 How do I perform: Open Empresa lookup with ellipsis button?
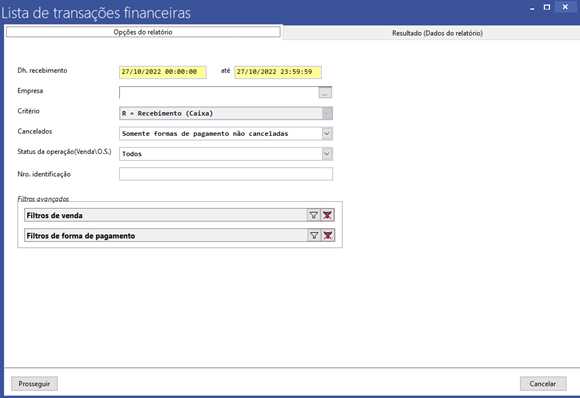pos(325,92)
